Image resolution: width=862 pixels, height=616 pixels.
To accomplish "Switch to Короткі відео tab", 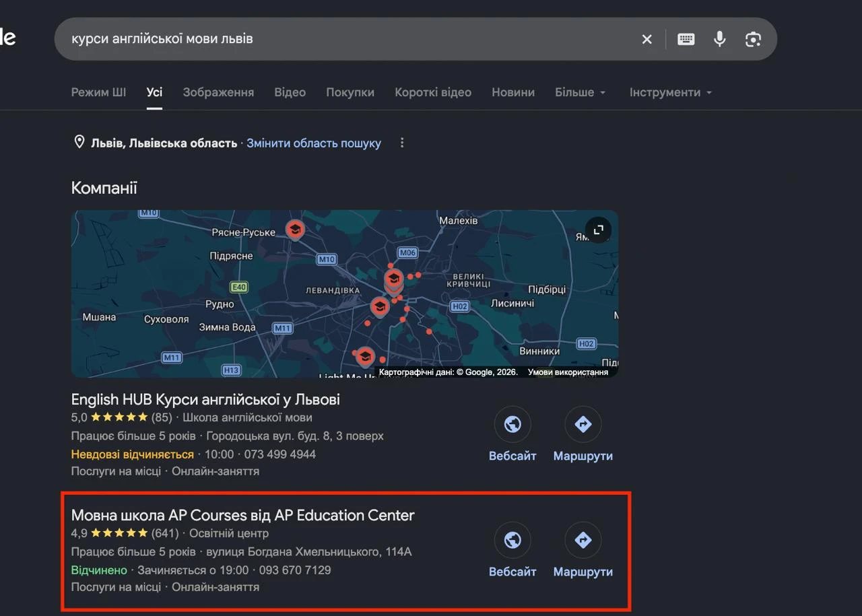I will (433, 92).
